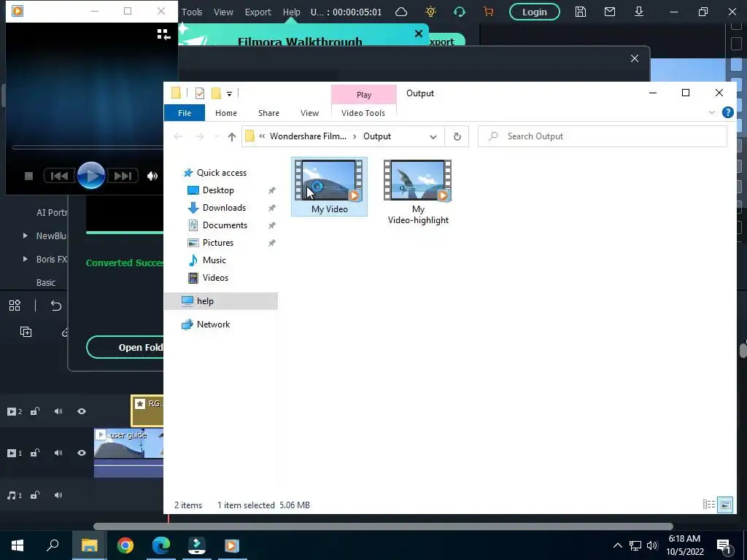Expand the Explorer ribbon chevron
The height and width of the screenshot is (560, 747).
(712, 112)
